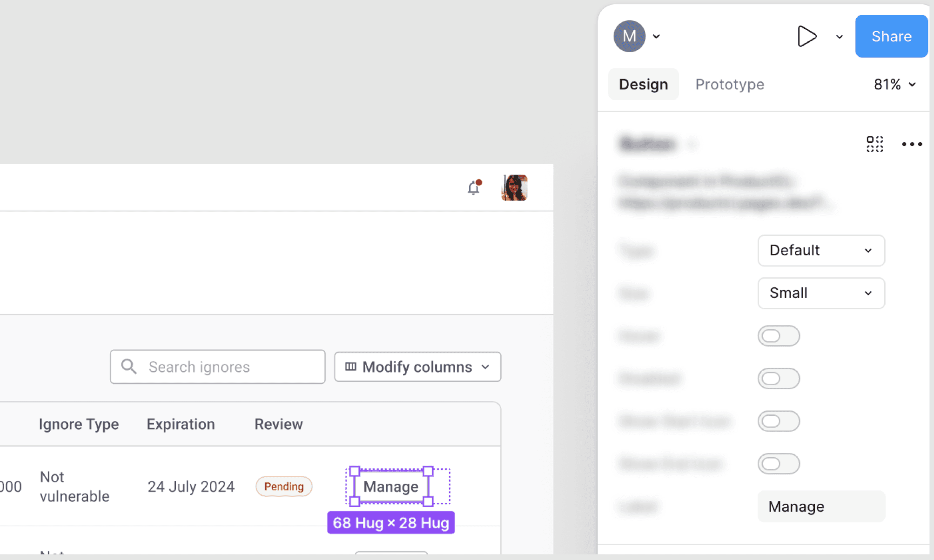Click the Present play icon

[807, 36]
